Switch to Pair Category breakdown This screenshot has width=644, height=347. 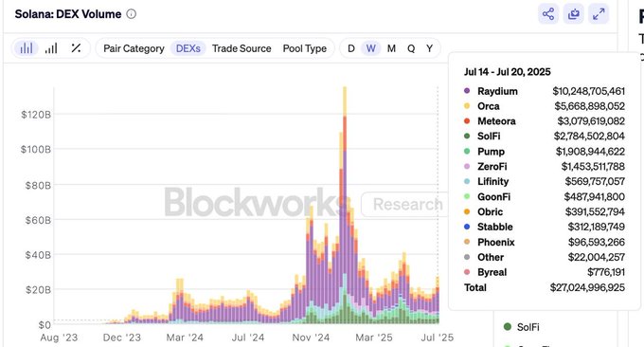click(x=134, y=48)
